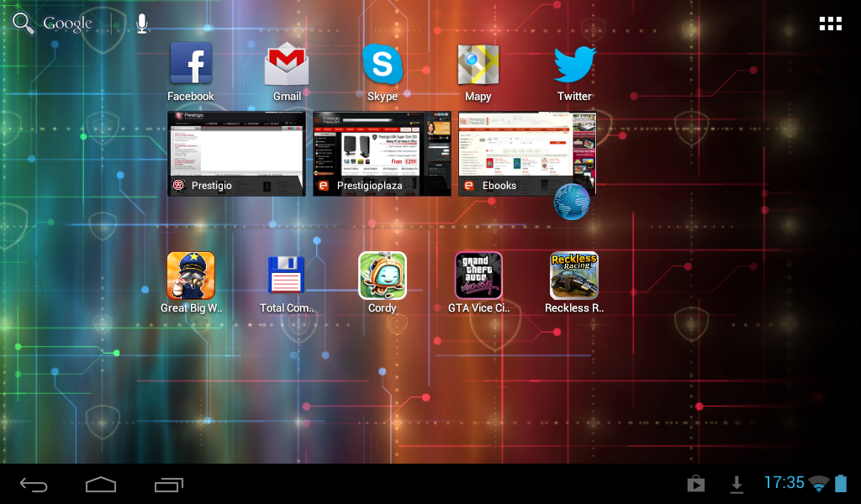Launch the Mapy maps app
The height and width of the screenshot is (504, 861).
(478, 66)
